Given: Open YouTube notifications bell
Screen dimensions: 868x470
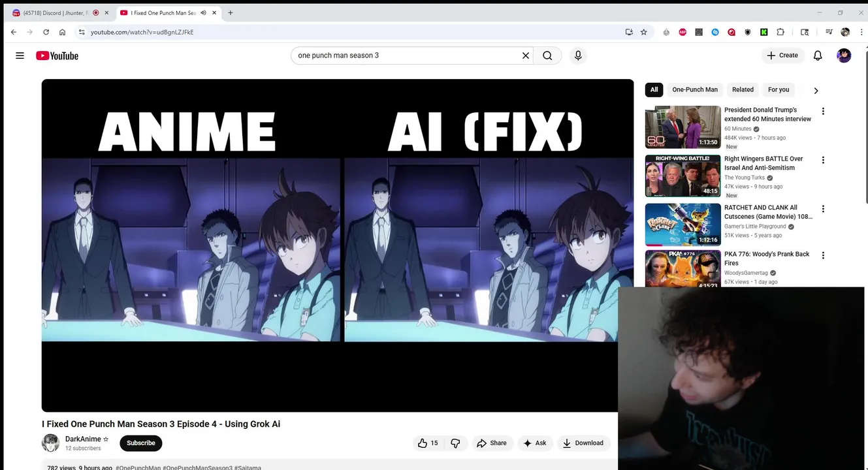Looking at the screenshot, I should [x=818, y=55].
